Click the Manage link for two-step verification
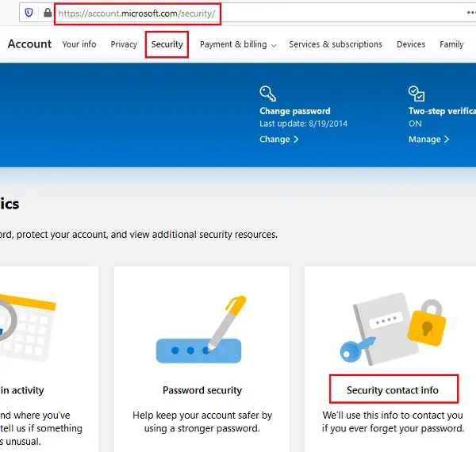Viewport: 476px width, 452px height. (x=428, y=140)
